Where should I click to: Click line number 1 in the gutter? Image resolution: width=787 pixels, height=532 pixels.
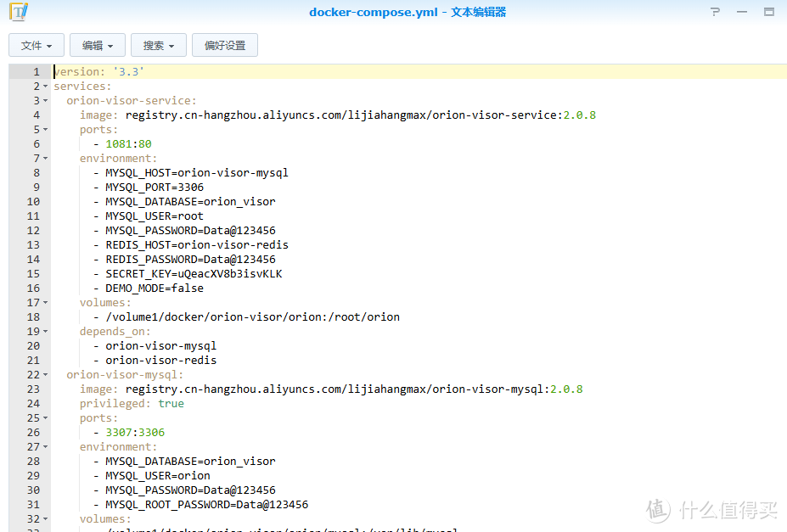36,72
